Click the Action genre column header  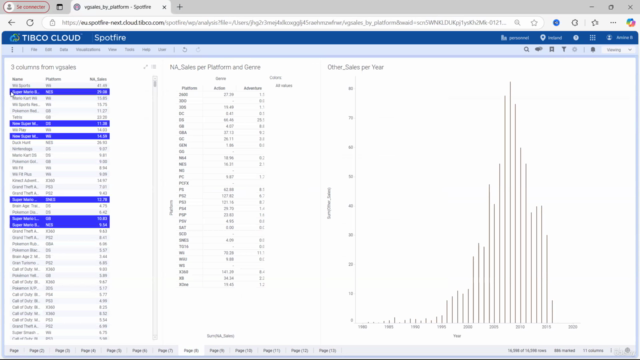click(x=219, y=88)
